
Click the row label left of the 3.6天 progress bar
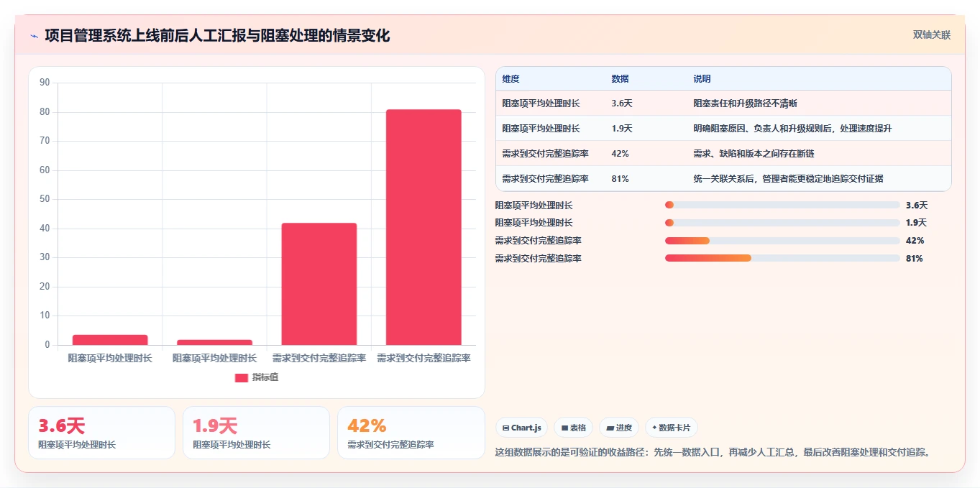pyautogui.click(x=534, y=205)
